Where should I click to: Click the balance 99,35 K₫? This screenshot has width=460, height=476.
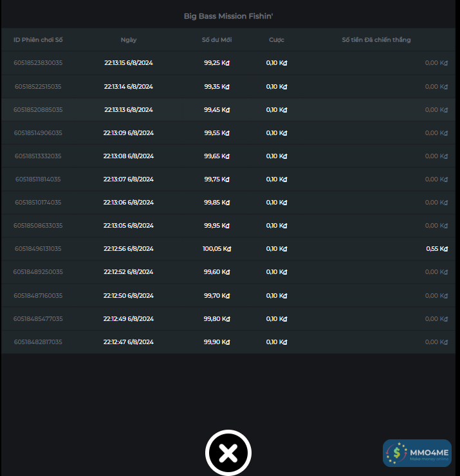point(217,87)
